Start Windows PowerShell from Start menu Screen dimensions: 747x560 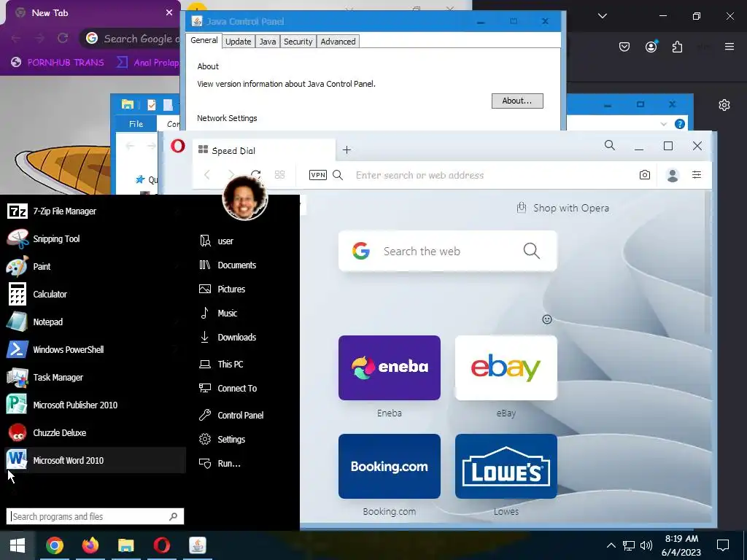coord(94,349)
